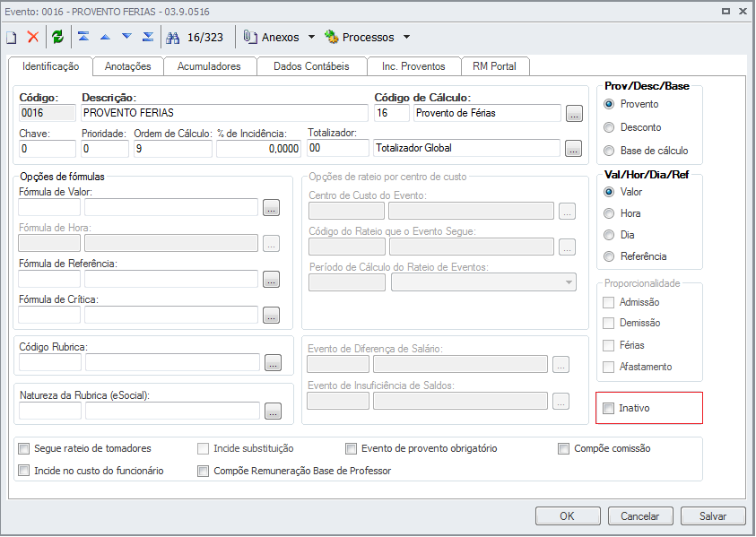The width and height of the screenshot is (756, 537).
Task: Click the Fórmula de Crítica code field
Action: click(x=49, y=315)
